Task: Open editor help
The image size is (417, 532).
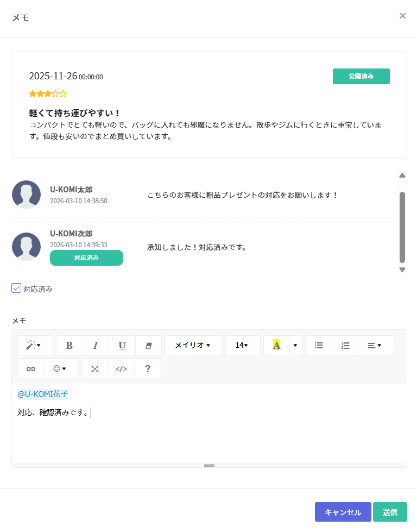Action: click(x=148, y=368)
